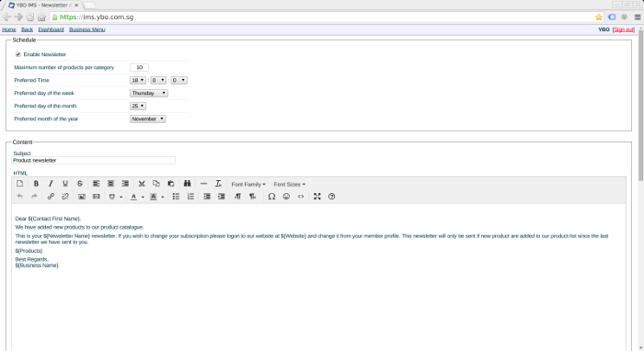
Task: Cut selection with scissors icon
Action: (142, 184)
